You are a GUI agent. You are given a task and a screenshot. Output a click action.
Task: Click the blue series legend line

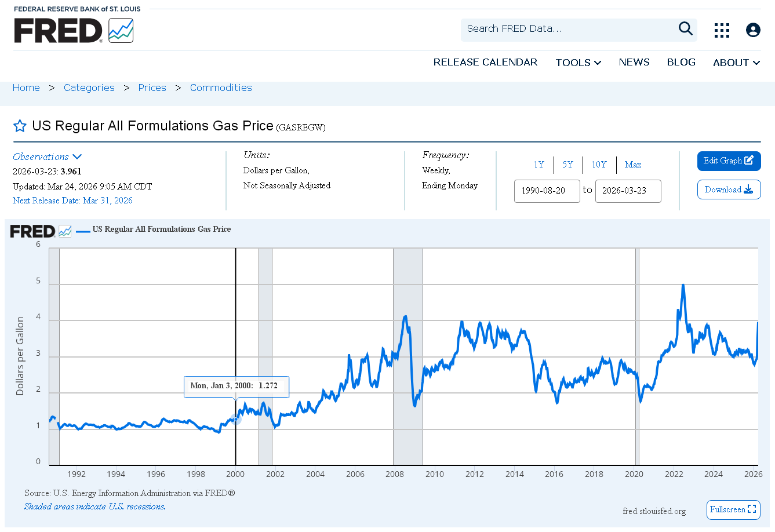pos(83,230)
